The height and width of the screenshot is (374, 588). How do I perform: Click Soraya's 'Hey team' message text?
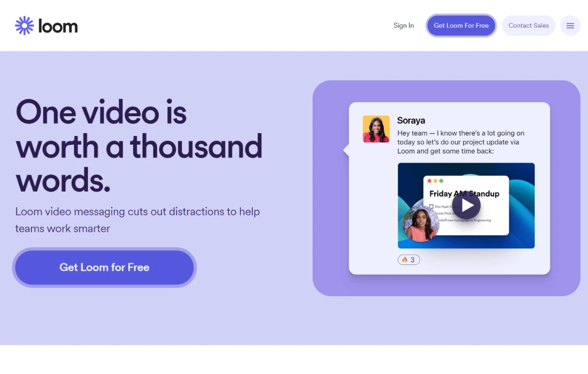click(461, 142)
